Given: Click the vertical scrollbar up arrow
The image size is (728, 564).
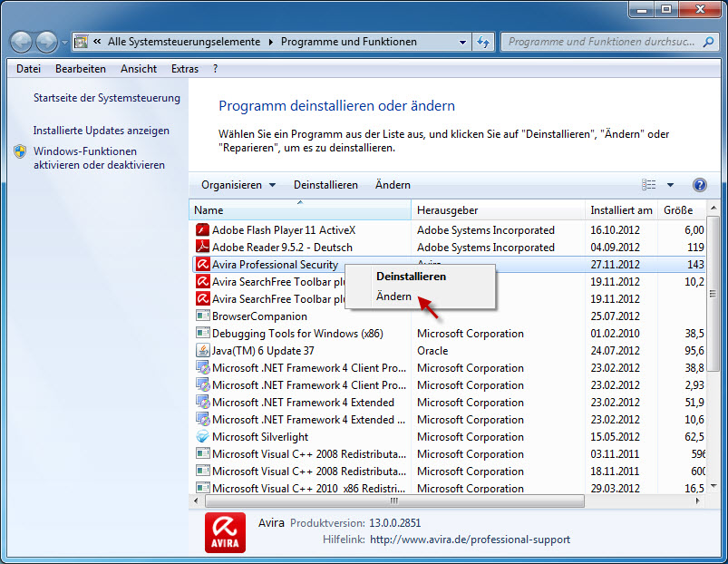Looking at the screenshot, I should [713, 208].
